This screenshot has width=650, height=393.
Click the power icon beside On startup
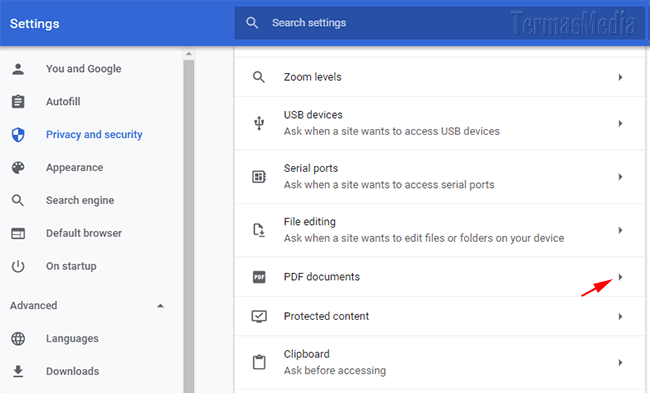pos(18,266)
